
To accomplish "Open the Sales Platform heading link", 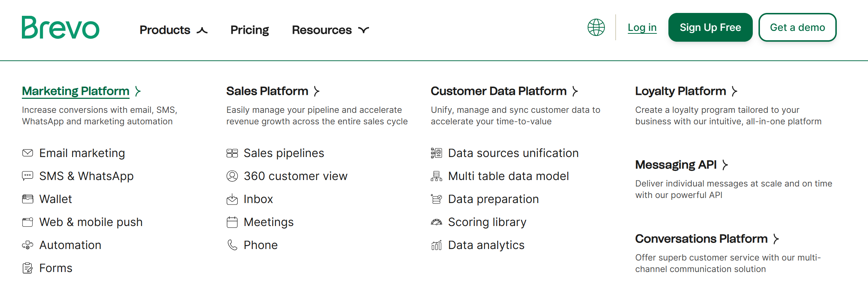I will pos(267,91).
